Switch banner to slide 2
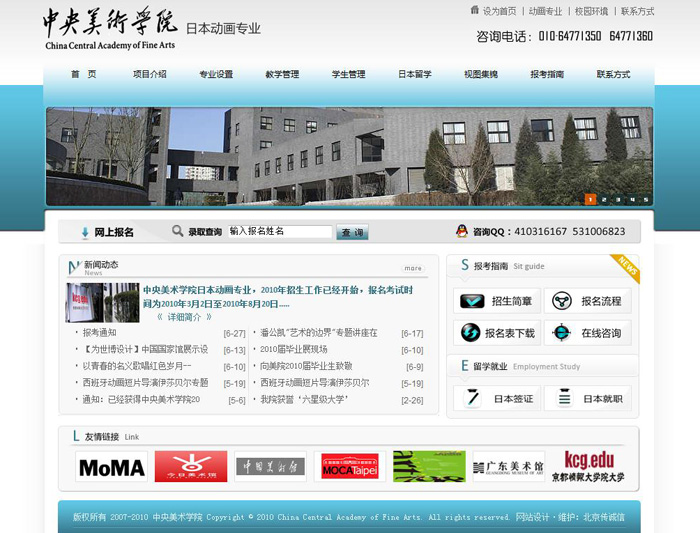The image size is (700, 533). [604, 199]
